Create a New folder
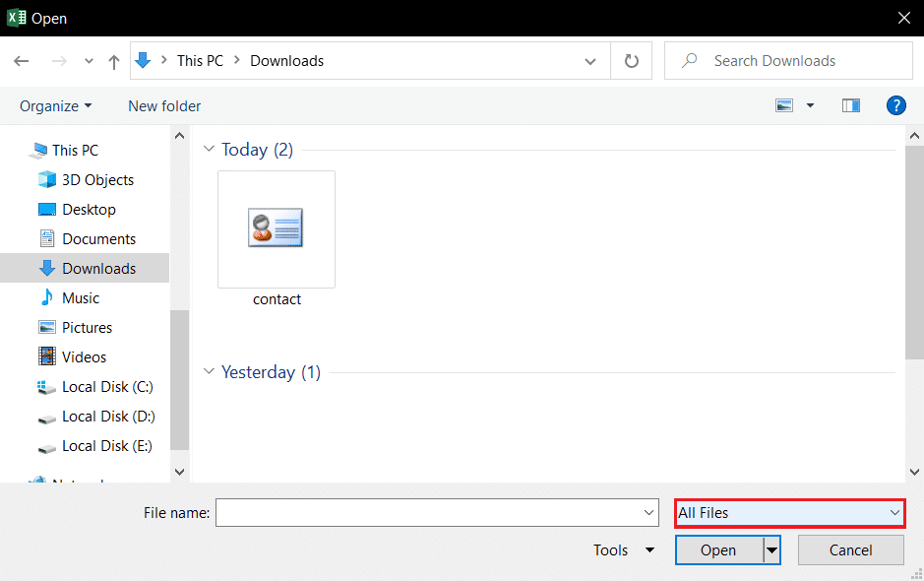The height and width of the screenshot is (581, 924). point(163,105)
